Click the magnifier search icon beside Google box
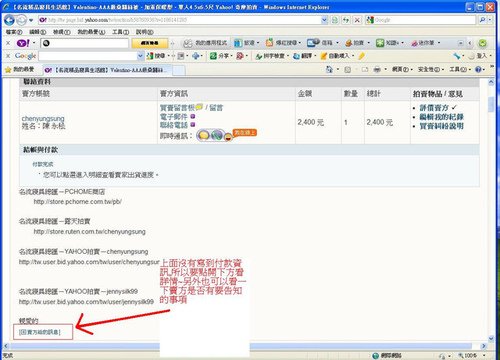This screenshot has height=360, width=500. (x=482, y=20)
